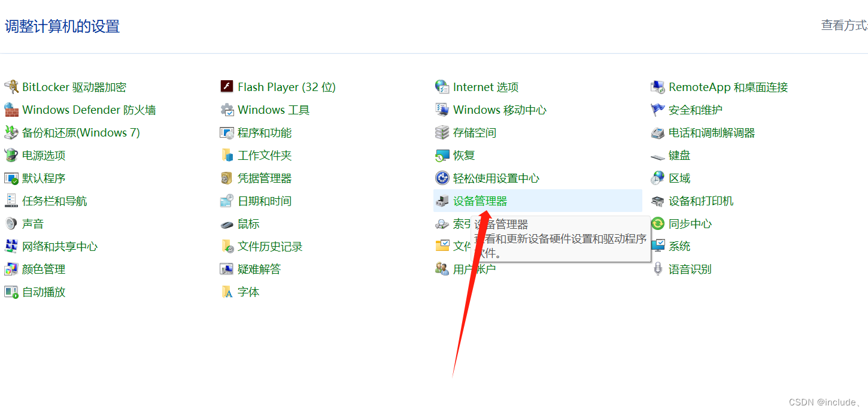The width and height of the screenshot is (868, 412).
Task: Click the 日期和时间 calendar clock icon
Action: [x=227, y=201]
